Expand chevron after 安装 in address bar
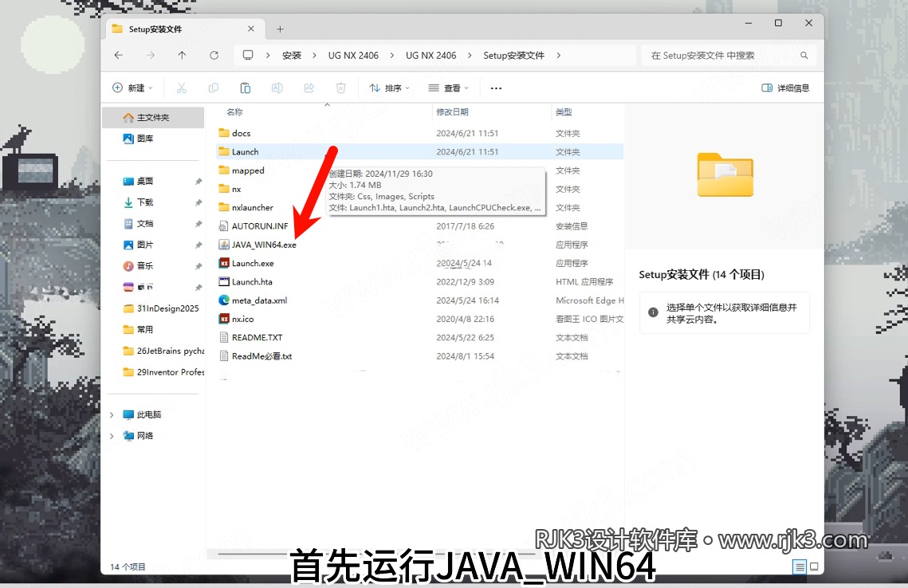Viewport: 908px width, 588px height. click(314, 56)
